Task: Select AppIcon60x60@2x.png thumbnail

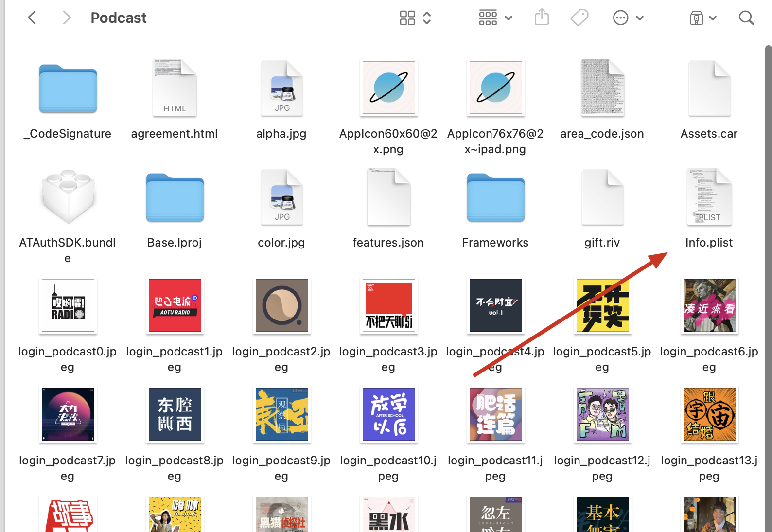Action: pos(388,88)
